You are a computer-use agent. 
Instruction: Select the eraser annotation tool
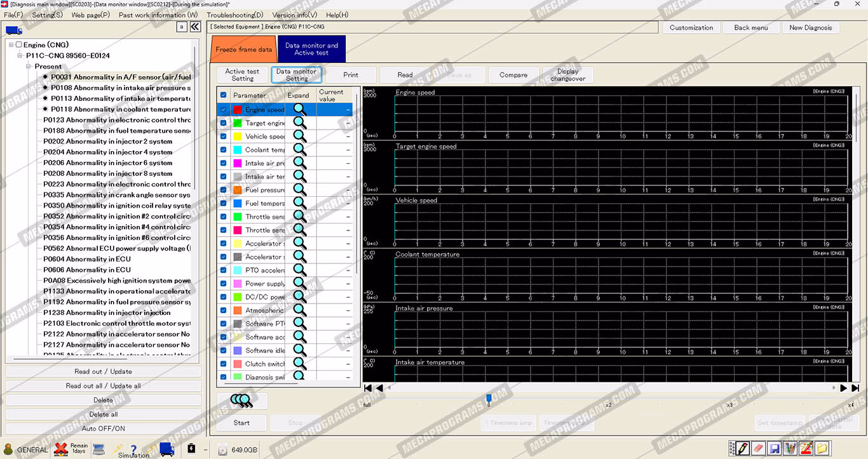click(757, 449)
